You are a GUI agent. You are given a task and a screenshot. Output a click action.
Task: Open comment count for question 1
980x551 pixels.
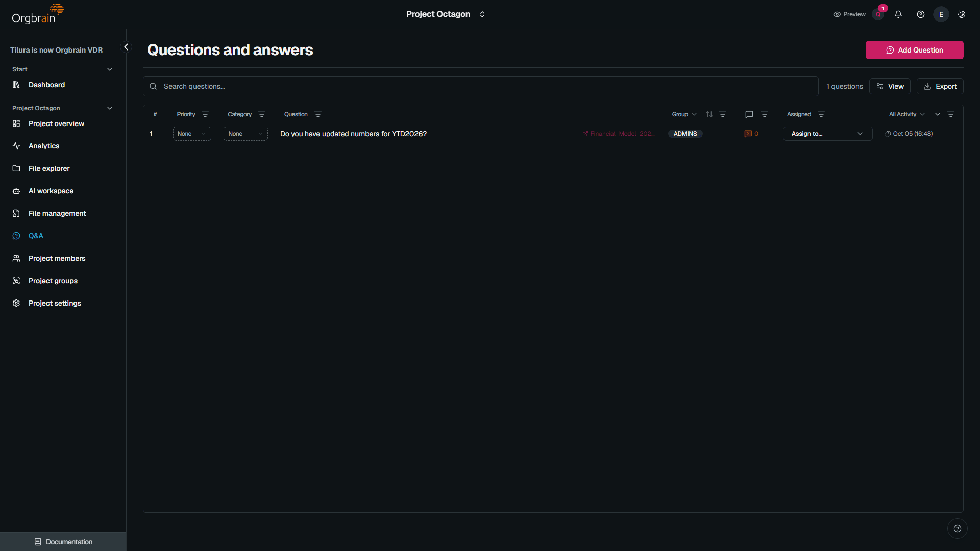[751, 134]
